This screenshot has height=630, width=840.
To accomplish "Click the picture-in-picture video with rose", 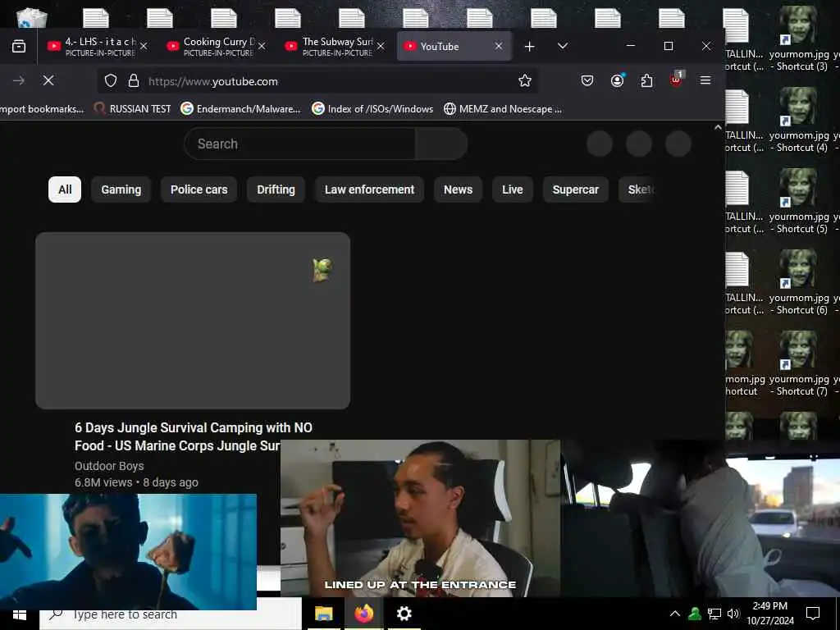I will (x=128, y=552).
